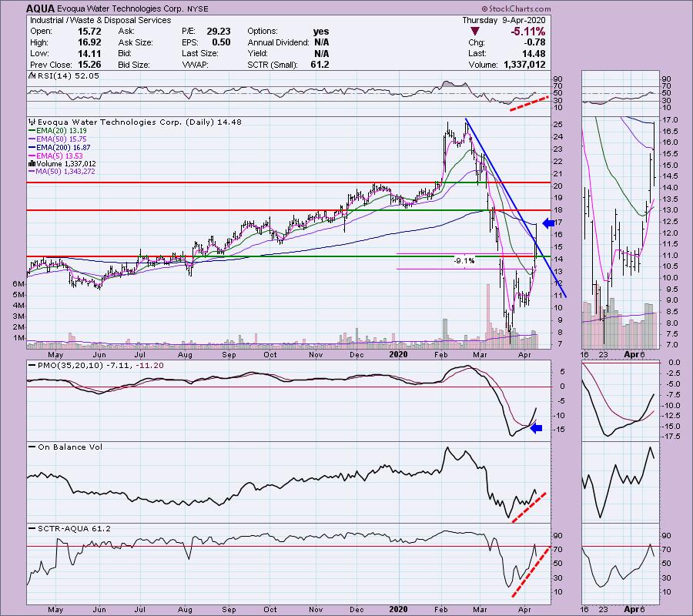
Task: Click the candlestick icon before the Evoqua (Daily) label
Action: point(32,122)
